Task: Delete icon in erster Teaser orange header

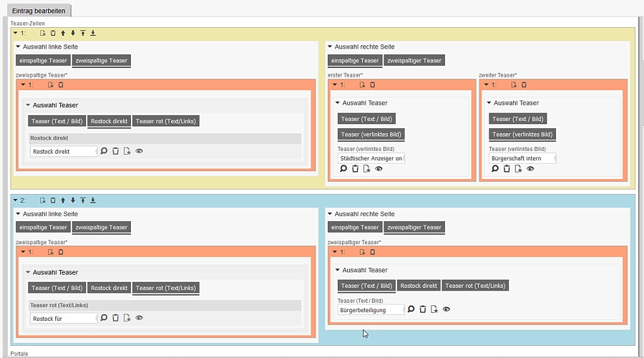Action: [x=373, y=84]
